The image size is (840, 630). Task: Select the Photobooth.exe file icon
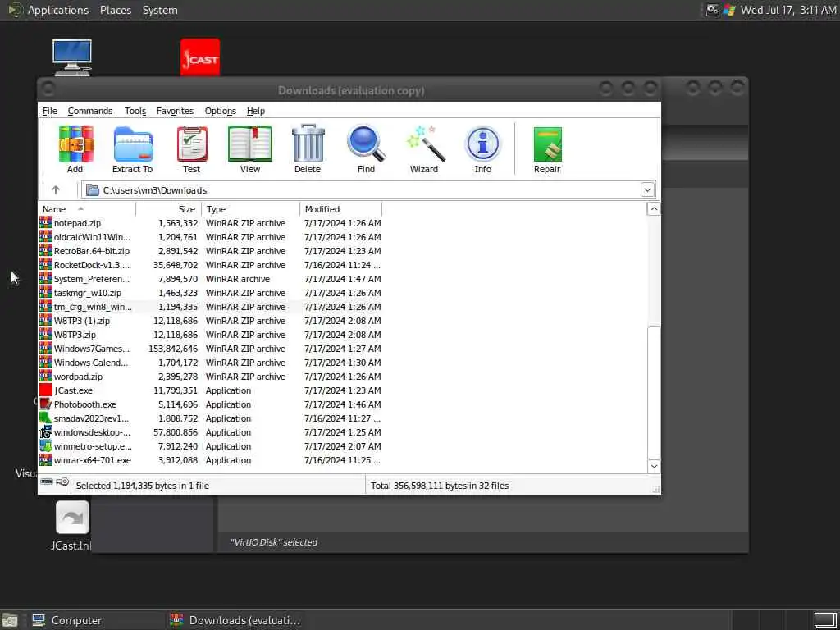(x=46, y=404)
